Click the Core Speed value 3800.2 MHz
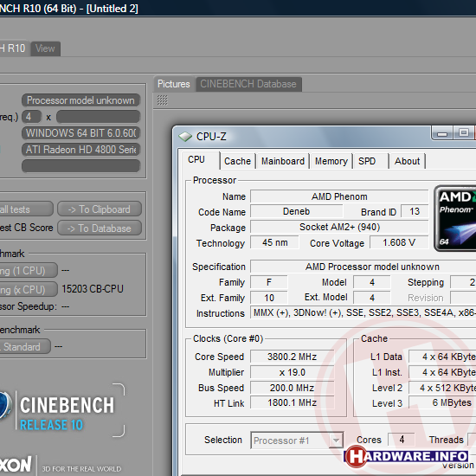The height and width of the screenshot is (476, 476). (x=292, y=357)
